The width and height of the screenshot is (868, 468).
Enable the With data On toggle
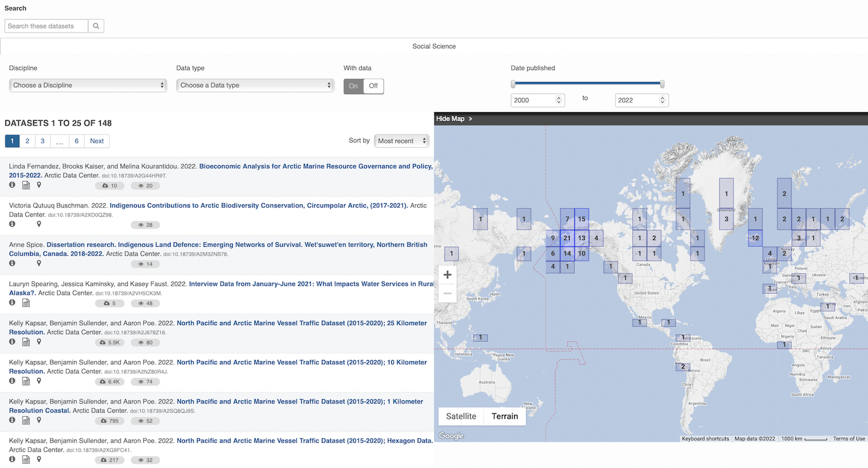pos(353,86)
